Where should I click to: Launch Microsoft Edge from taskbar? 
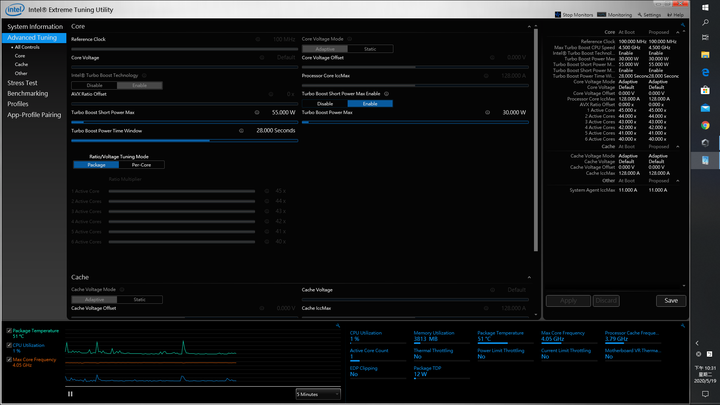(705, 73)
